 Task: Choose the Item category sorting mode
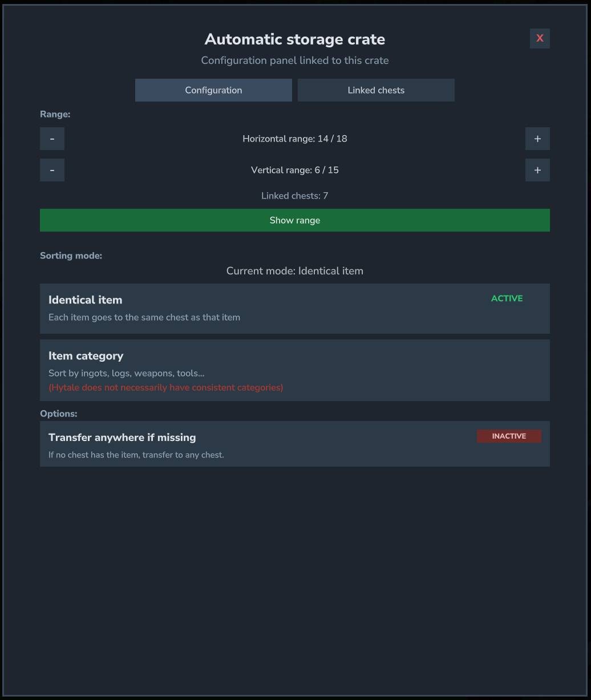pos(294,370)
